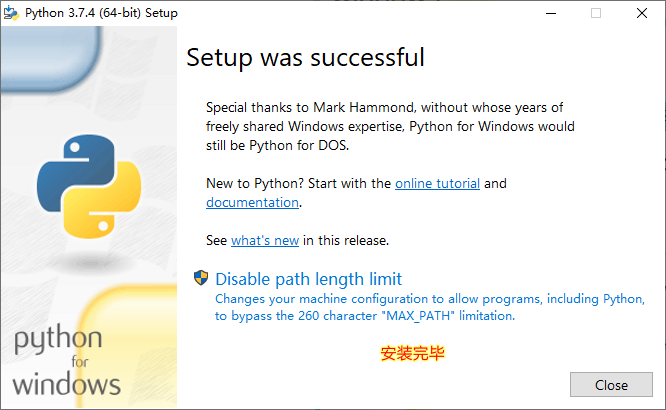Click the MAX_PATH limitation description text
Viewport: 666px width, 410px height.
430,307
